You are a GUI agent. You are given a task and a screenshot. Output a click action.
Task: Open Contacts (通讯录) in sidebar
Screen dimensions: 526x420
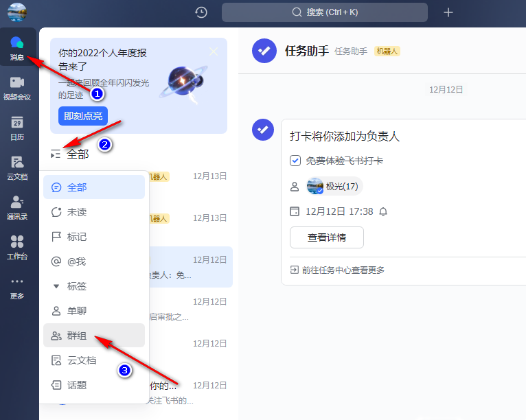pyautogui.click(x=17, y=207)
